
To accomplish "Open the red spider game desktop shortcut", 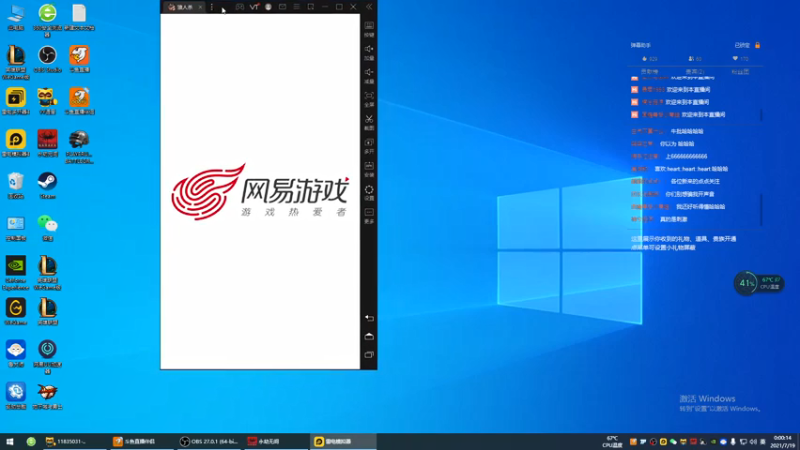I will point(47,143).
